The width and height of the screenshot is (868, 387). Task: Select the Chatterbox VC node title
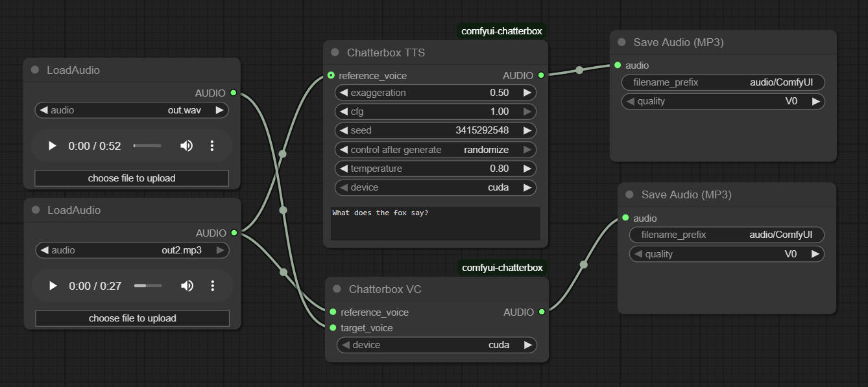pyautogui.click(x=385, y=289)
